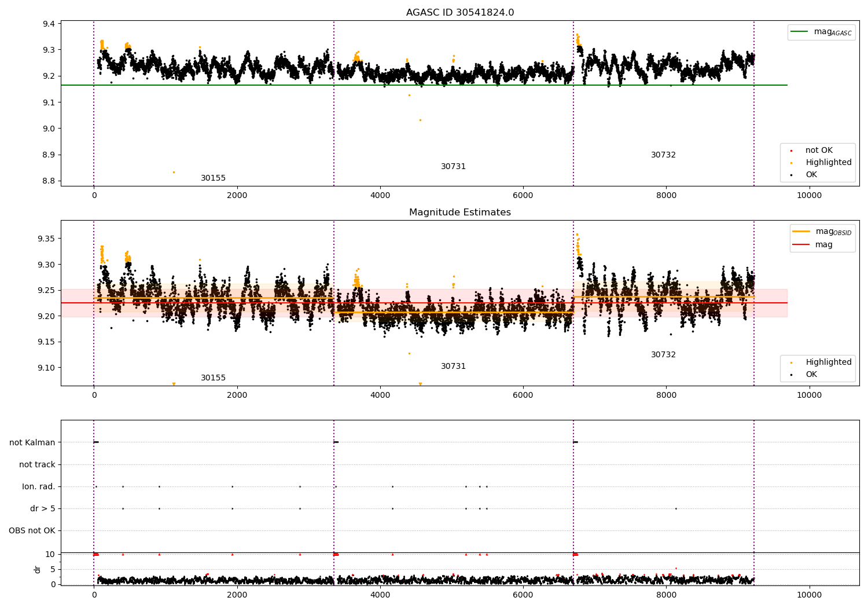Click the 'Ion. rad.' row label

point(39,487)
